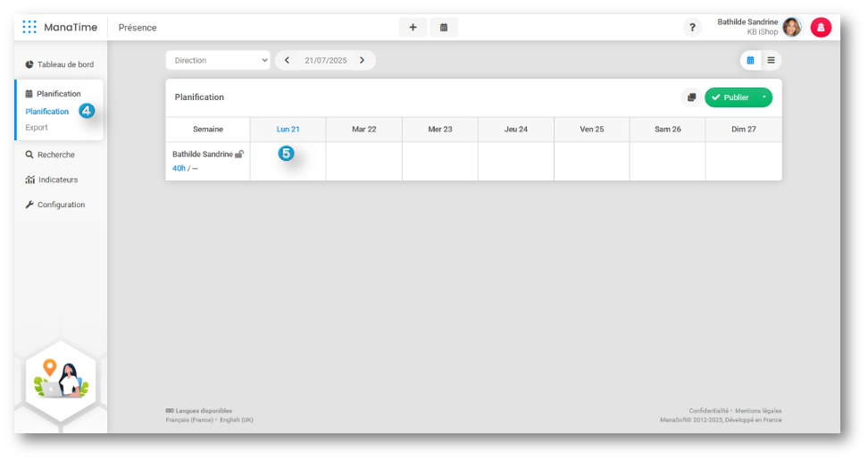868x461 pixels.
Task: Click the green Publier button
Action: [730, 97]
